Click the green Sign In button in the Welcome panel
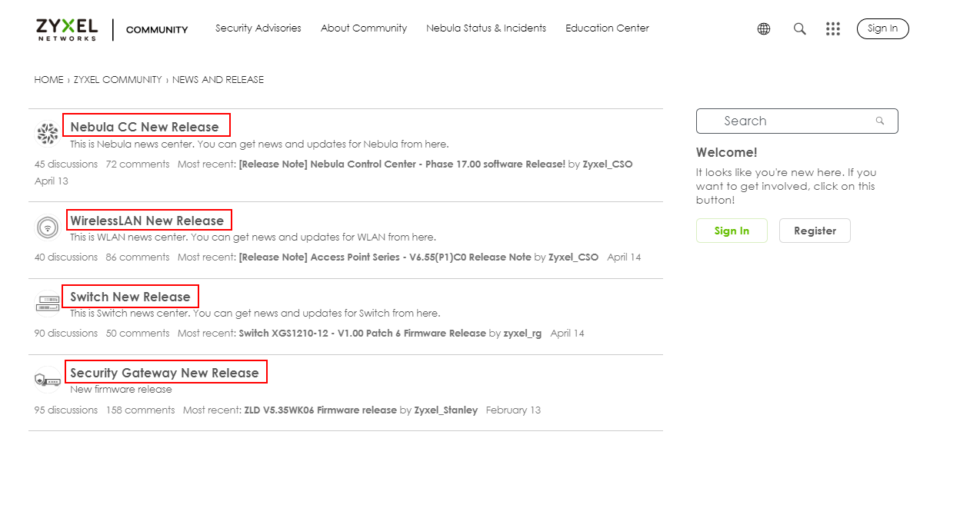This screenshot has width=980, height=518. [x=732, y=231]
